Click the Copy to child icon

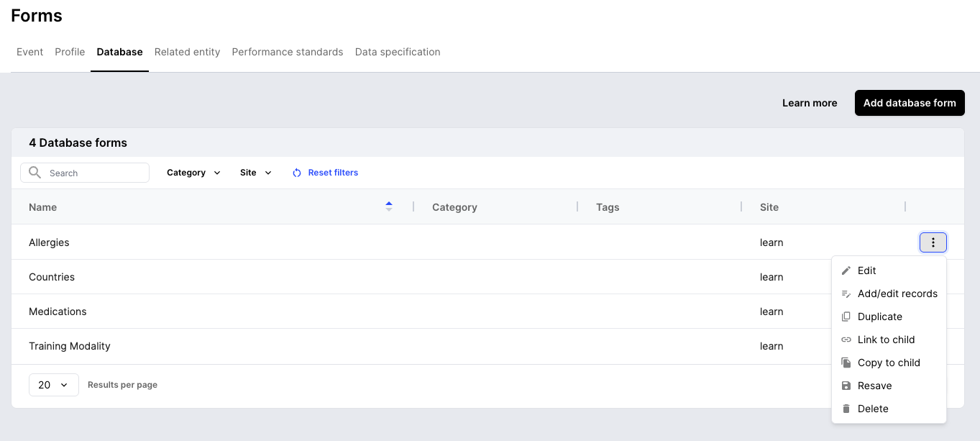(x=846, y=363)
